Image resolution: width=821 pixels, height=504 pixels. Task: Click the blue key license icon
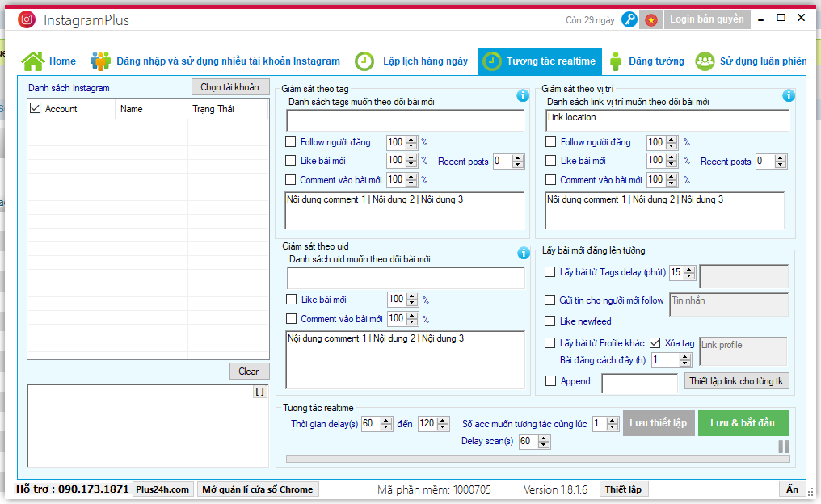[x=629, y=20]
